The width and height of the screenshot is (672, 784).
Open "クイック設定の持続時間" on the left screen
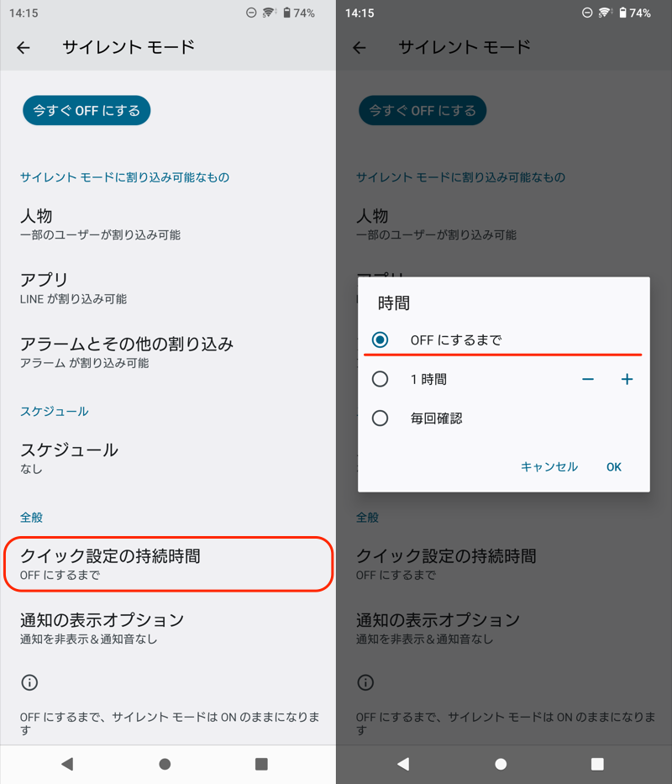click(x=168, y=564)
